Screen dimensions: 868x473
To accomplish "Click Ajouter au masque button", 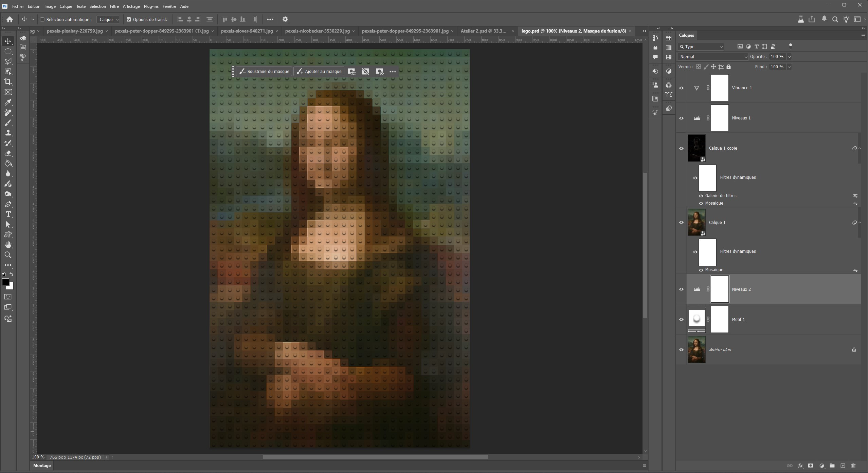I will 319,72.
